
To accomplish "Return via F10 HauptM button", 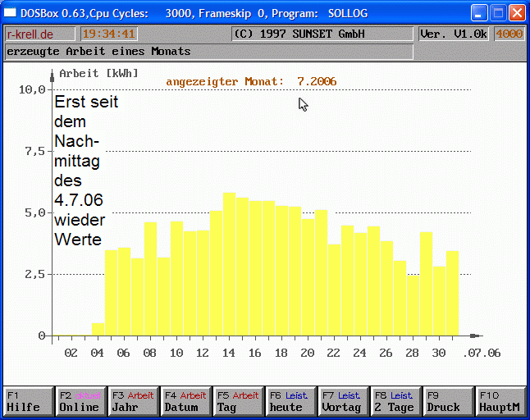I will 500,401.
